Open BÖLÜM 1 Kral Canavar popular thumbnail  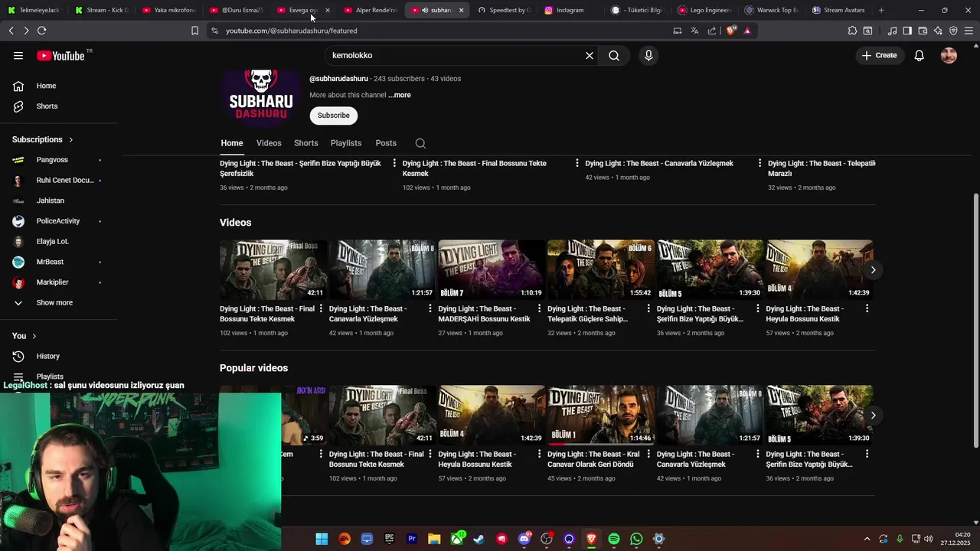pos(601,415)
